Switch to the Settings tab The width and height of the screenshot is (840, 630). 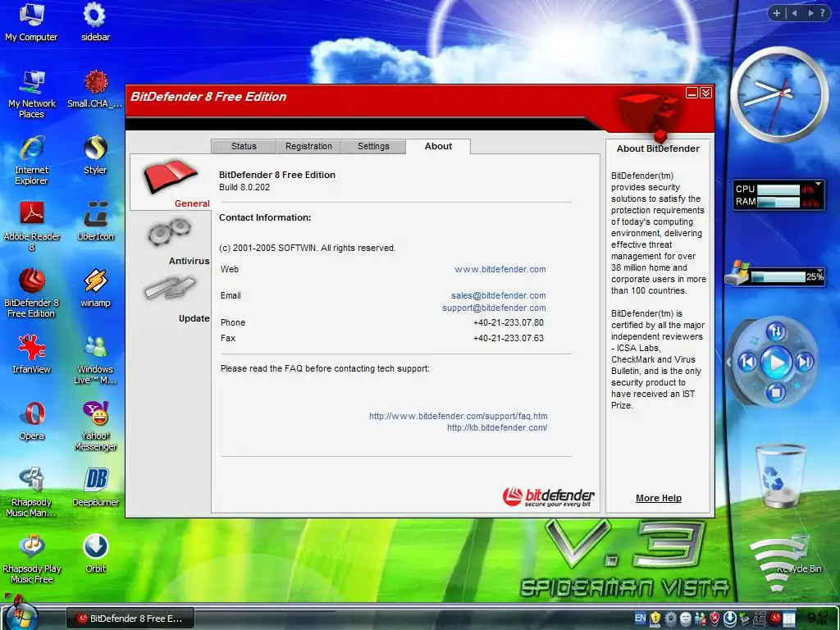pyautogui.click(x=373, y=146)
